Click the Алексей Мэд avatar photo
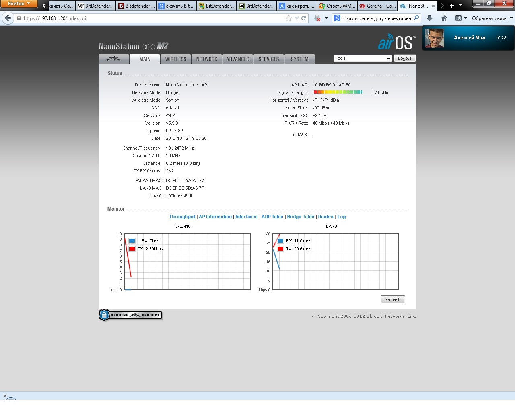 coord(435,38)
